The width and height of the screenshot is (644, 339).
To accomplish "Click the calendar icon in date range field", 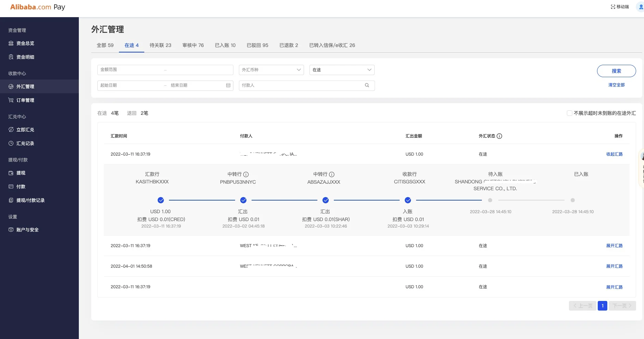I will point(228,85).
